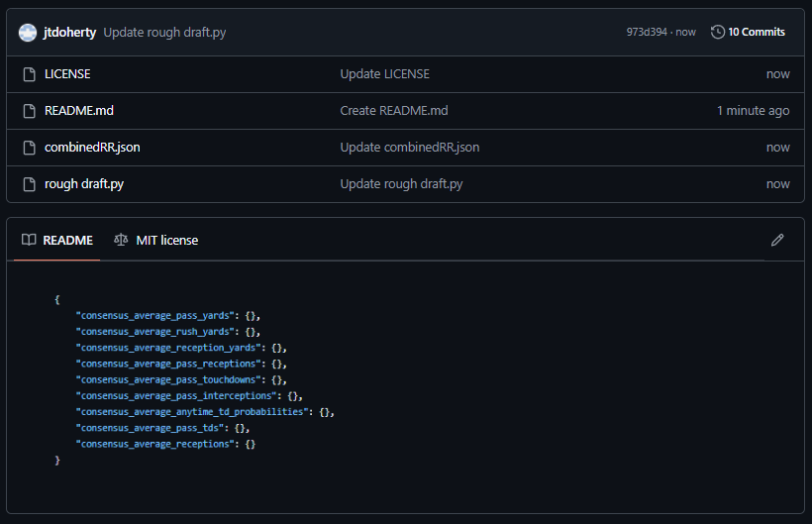Open the jtdoherty profile link

click(69, 32)
